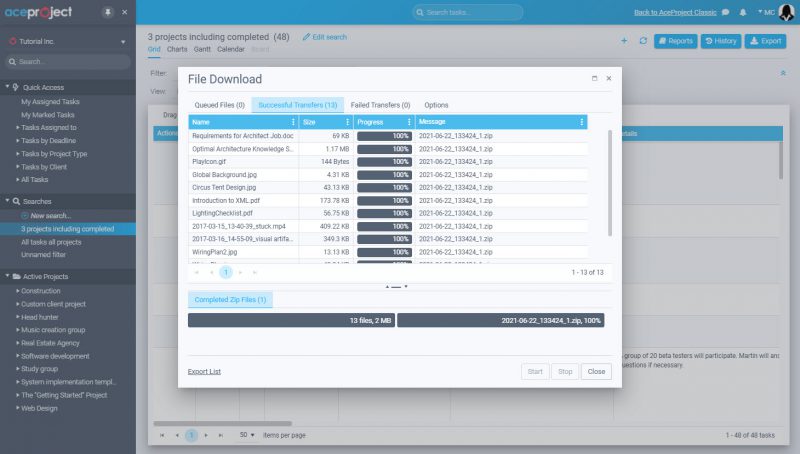The width and height of the screenshot is (800, 454).
Task: Click the tasks grid horizontal scrollbar
Action: 222,423
